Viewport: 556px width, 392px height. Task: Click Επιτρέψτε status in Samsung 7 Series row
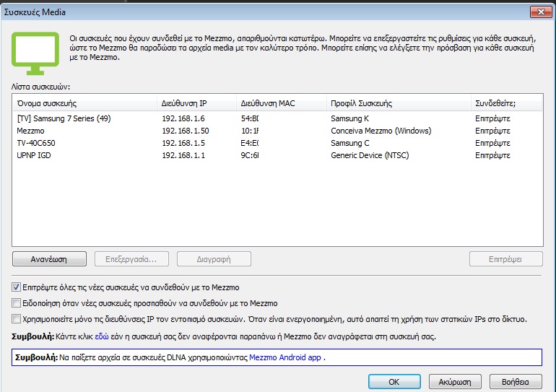[x=492, y=118]
